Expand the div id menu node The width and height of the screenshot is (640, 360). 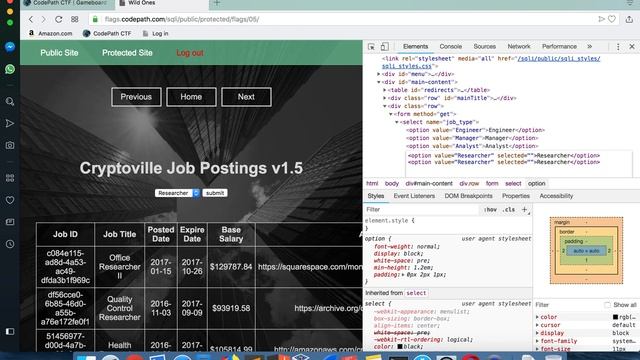378,74
